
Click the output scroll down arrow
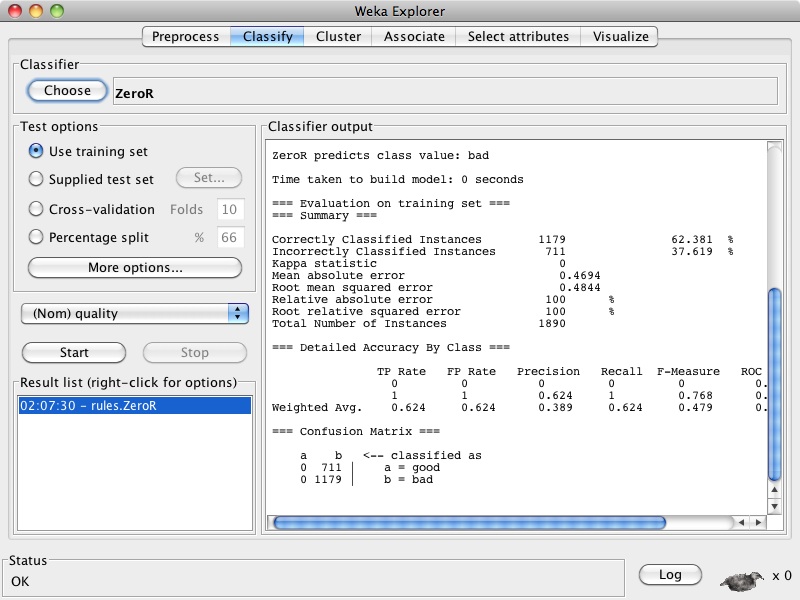click(774, 506)
